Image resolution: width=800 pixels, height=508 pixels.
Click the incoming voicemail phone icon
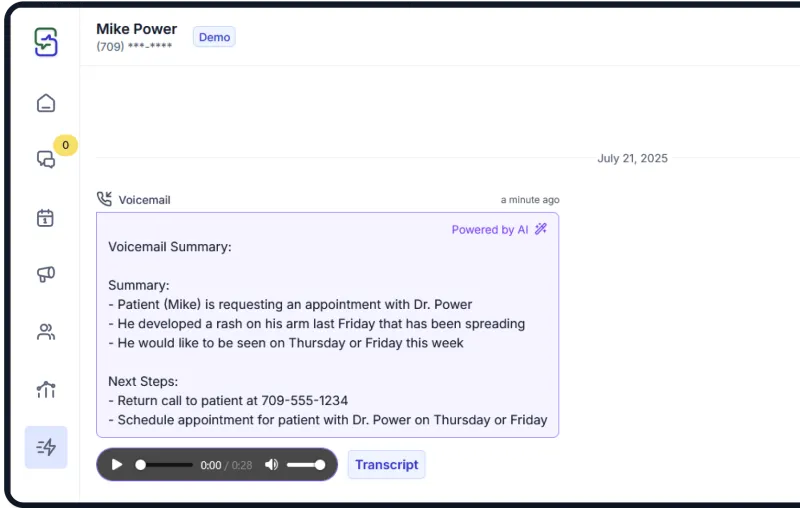coord(105,199)
